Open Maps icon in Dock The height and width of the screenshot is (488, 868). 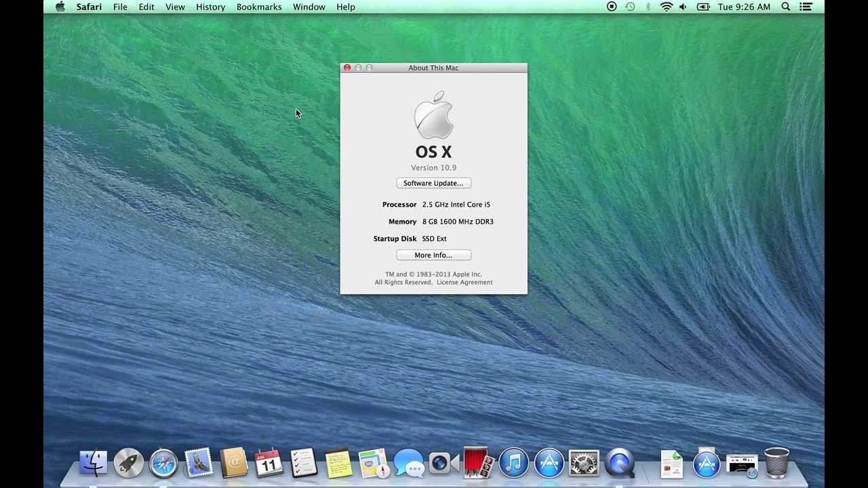(374, 464)
